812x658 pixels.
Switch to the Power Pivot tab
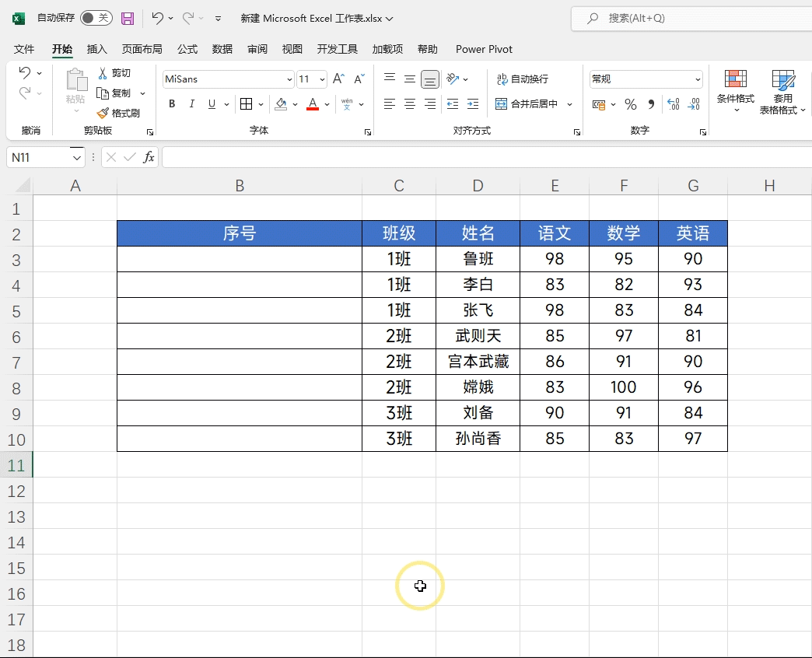pos(484,49)
